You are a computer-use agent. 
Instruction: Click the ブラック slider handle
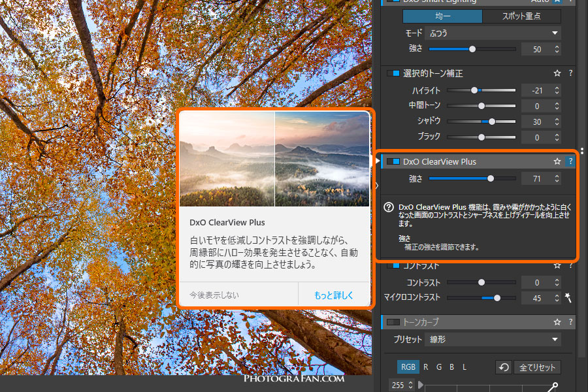pyautogui.click(x=482, y=137)
